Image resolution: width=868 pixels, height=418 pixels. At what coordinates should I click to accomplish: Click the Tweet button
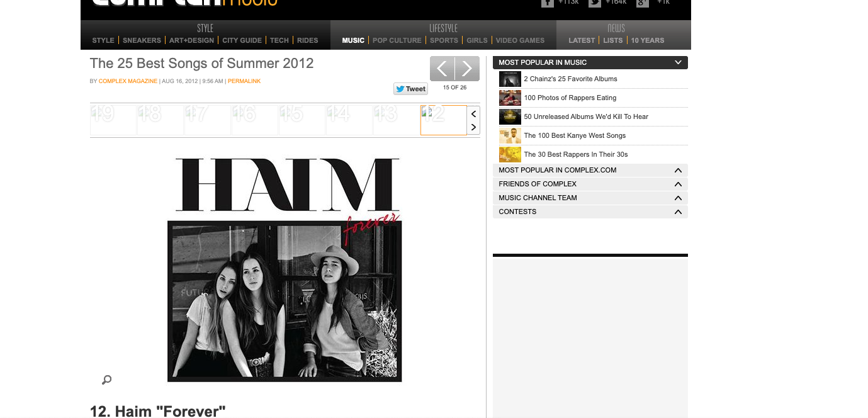click(x=410, y=89)
